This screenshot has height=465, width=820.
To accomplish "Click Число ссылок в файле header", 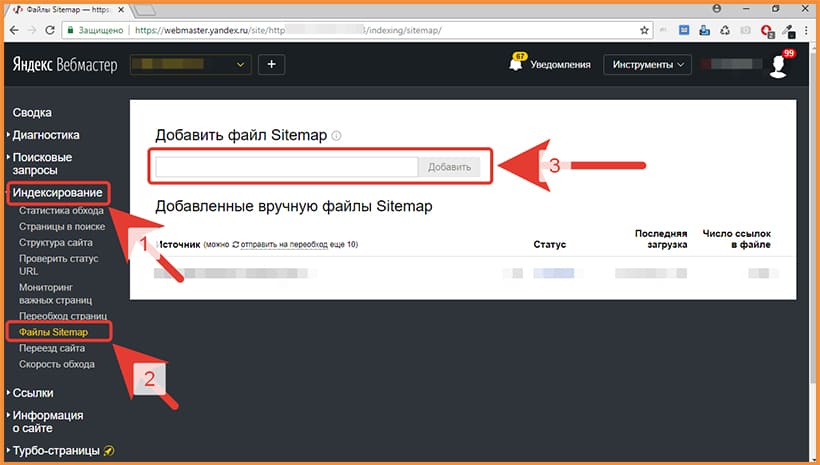I will 736,239.
